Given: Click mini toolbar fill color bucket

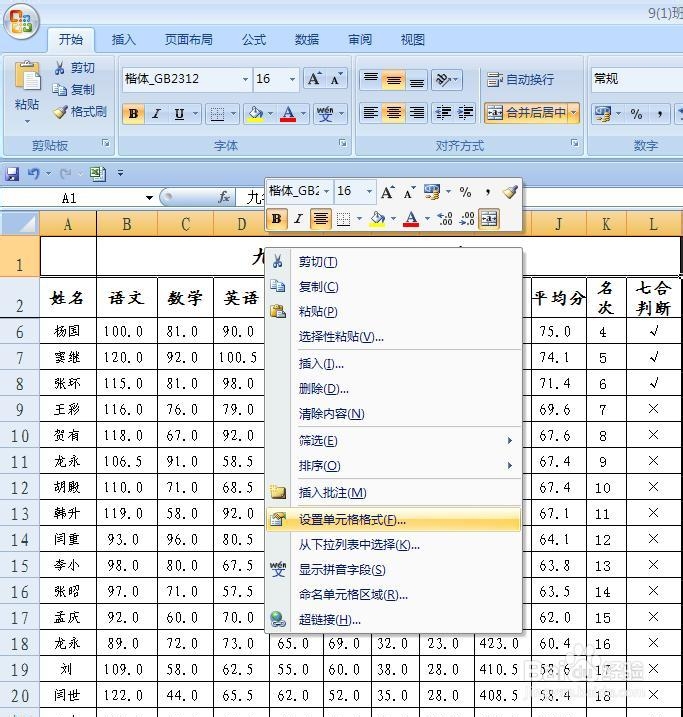Looking at the screenshot, I should tap(377, 219).
